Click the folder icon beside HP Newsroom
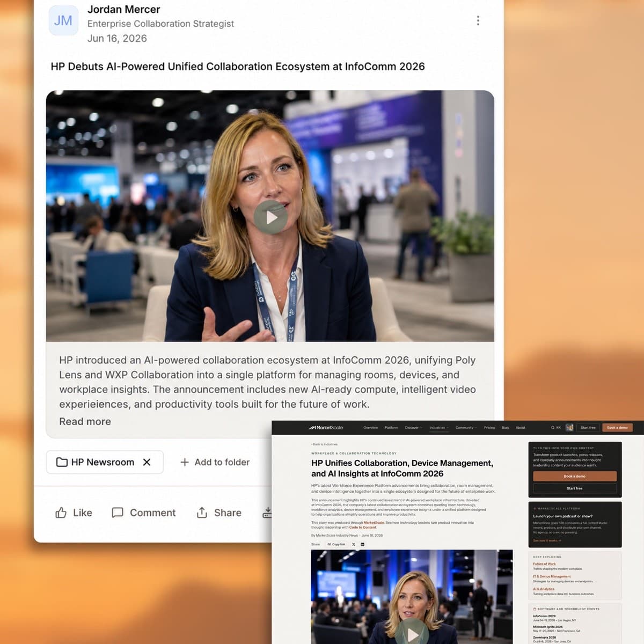This screenshot has width=644, height=644. (x=62, y=462)
